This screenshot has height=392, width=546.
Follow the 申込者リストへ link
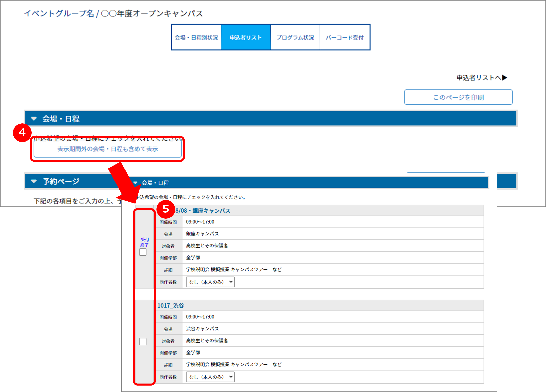482,78
